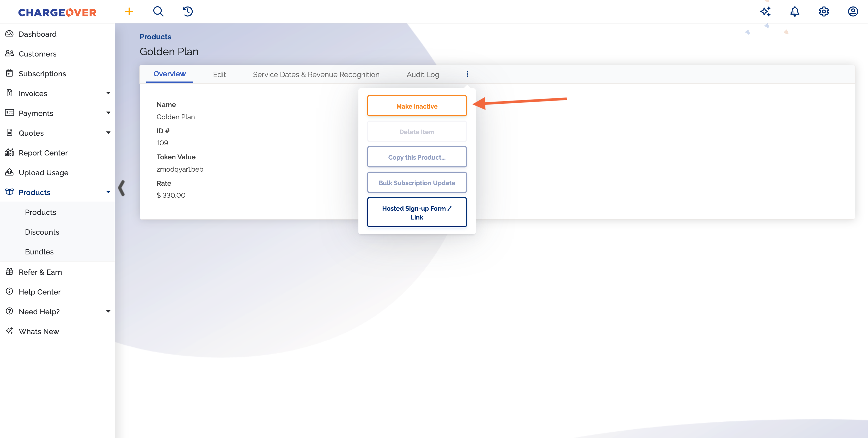Expand the Invoices menu arrow
The width and height of the screenshot is (868, 438).
(x=108, y=93)
